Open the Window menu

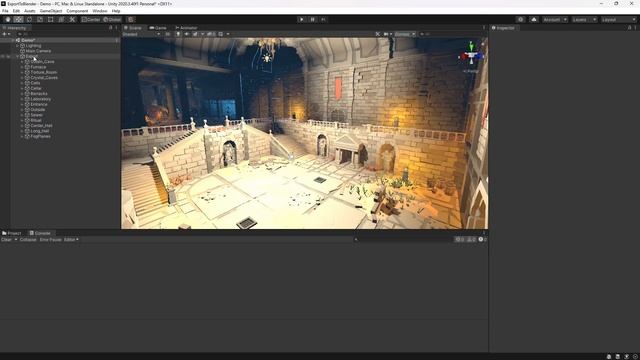[x=100, y=11]
